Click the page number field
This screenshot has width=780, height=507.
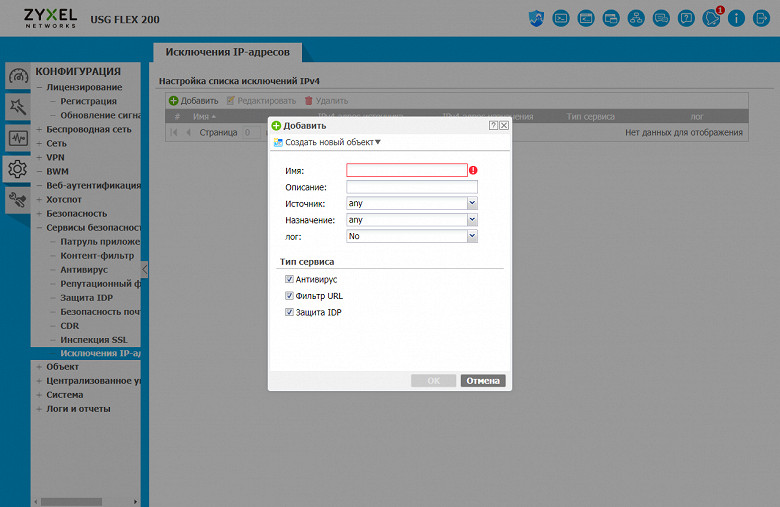(252, 132)
